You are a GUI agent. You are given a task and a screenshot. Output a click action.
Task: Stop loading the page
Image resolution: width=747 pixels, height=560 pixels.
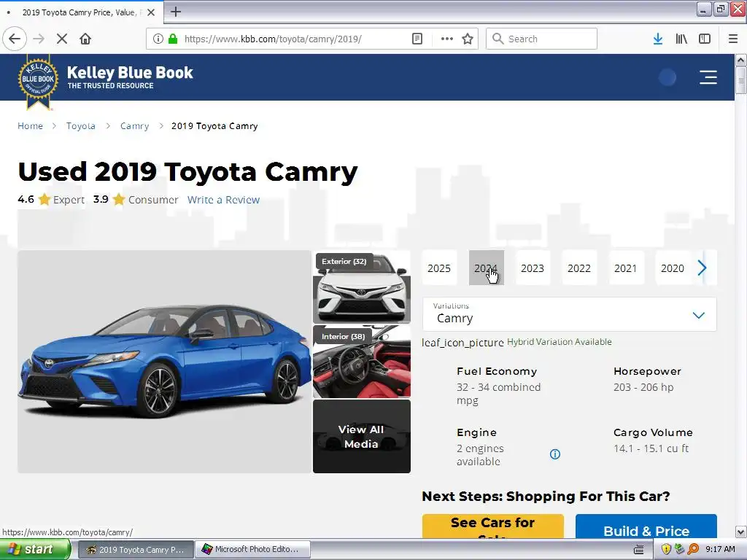tap(62, 39)
